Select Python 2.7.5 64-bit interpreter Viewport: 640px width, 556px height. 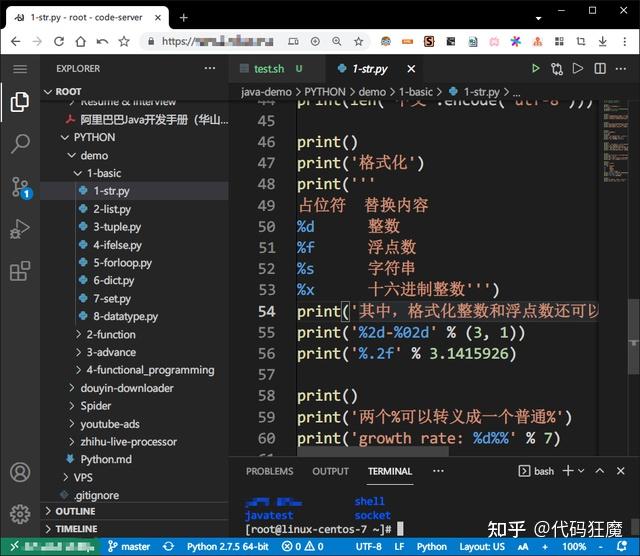click(x=228, y=547)
